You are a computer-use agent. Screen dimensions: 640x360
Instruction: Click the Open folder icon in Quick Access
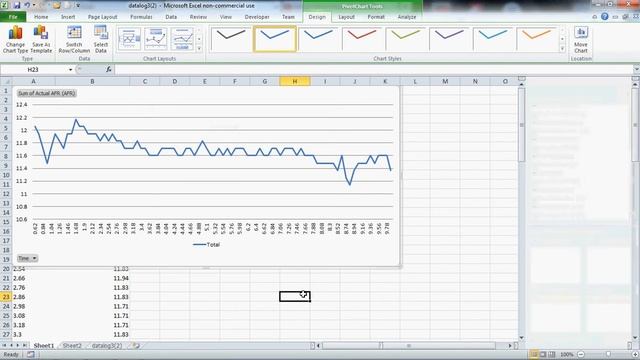coord(56,5)
